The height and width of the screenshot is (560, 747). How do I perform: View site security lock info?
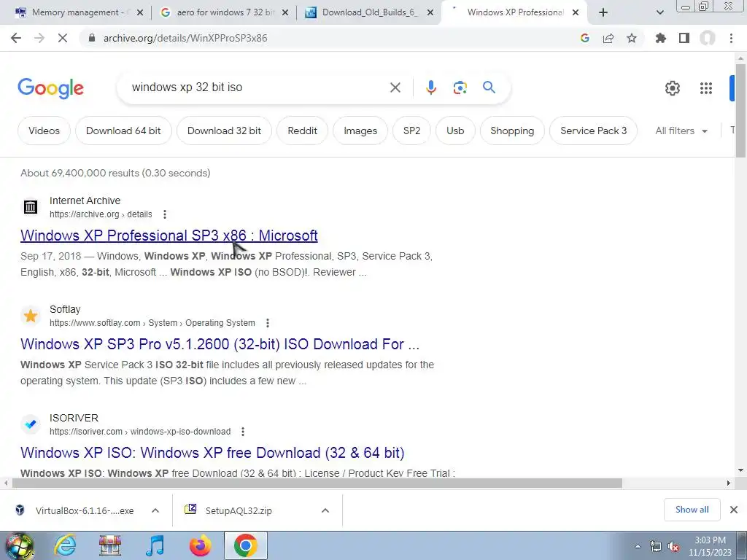(91, 38)
